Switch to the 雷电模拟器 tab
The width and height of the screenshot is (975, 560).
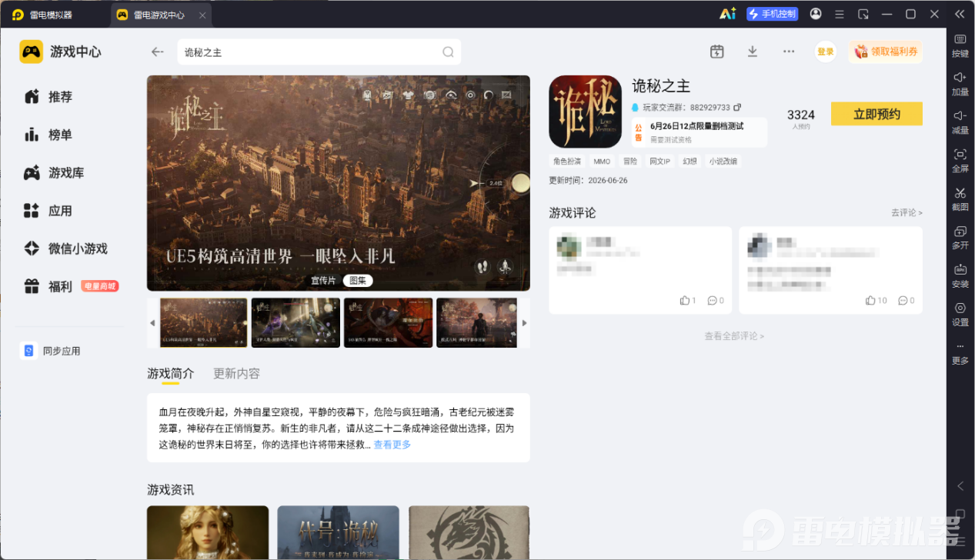click(x=52, y=15)
